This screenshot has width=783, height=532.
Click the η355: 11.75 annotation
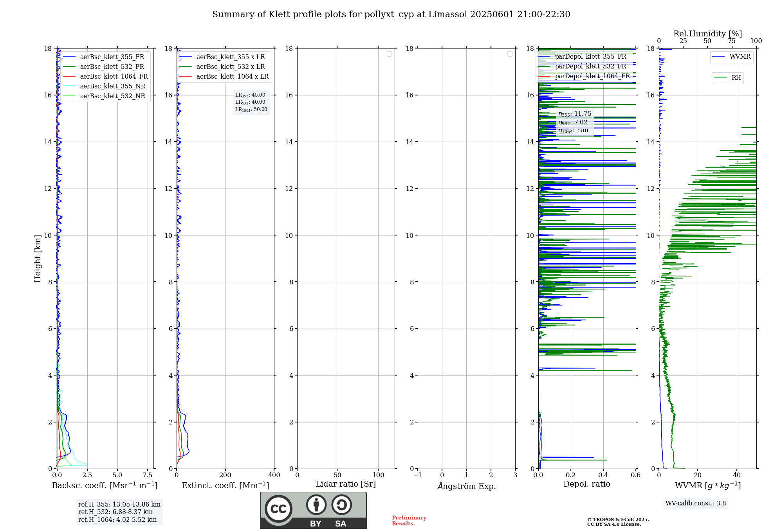click(575, 114)
